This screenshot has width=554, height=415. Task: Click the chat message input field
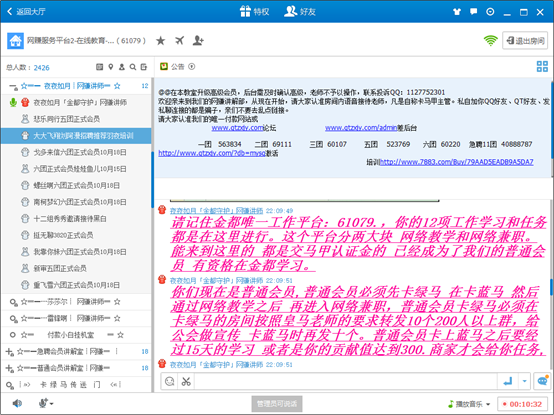pos(345,381)
